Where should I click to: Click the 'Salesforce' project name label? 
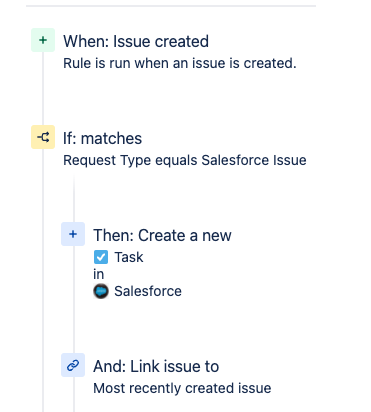coord(148,291)
